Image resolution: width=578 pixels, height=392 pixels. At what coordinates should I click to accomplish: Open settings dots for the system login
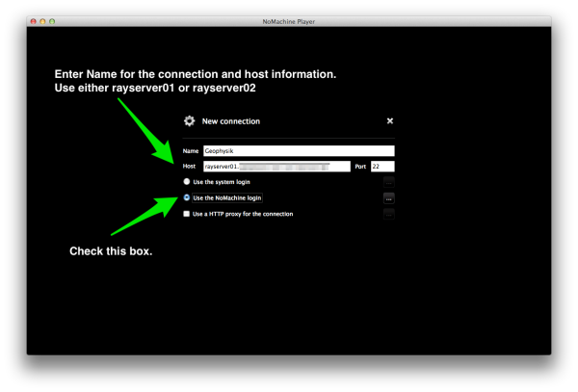[x=389, y=181]
